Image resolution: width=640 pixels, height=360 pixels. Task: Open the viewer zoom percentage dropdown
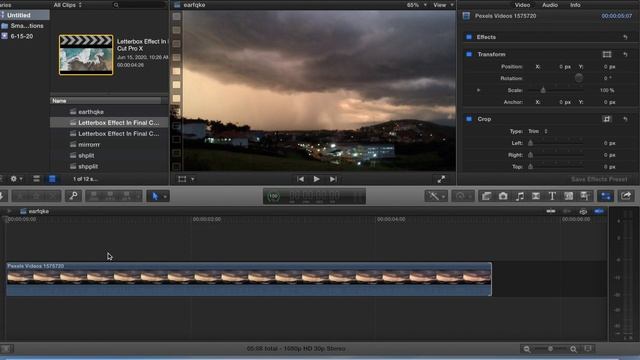[x=417, y=5]
